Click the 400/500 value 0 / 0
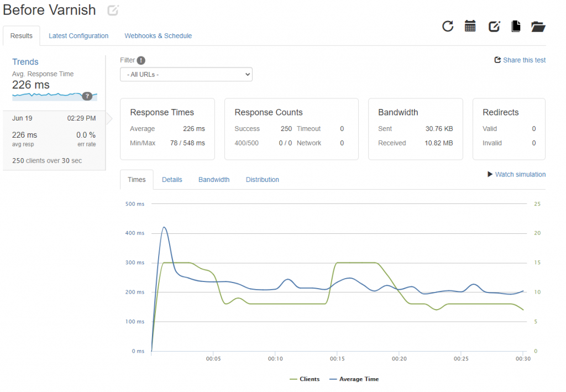The height and width of the screenshot is (392, 566). (x=285, y=143)
